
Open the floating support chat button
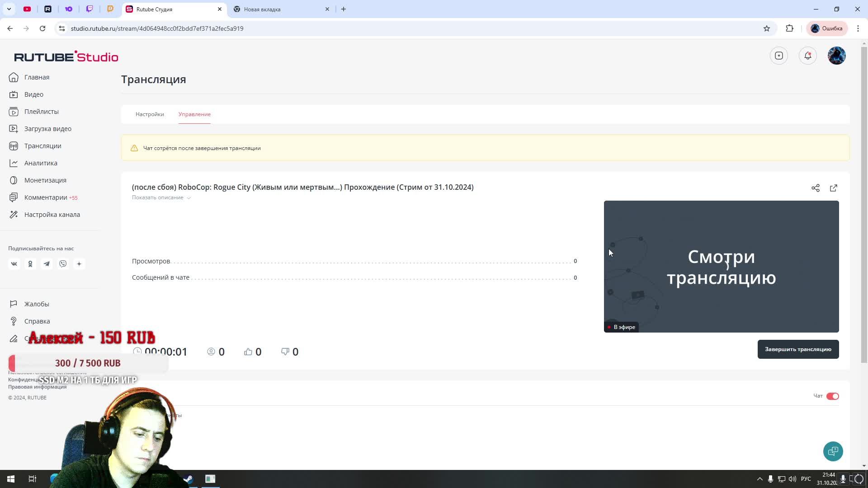click(x=833, y=451)
